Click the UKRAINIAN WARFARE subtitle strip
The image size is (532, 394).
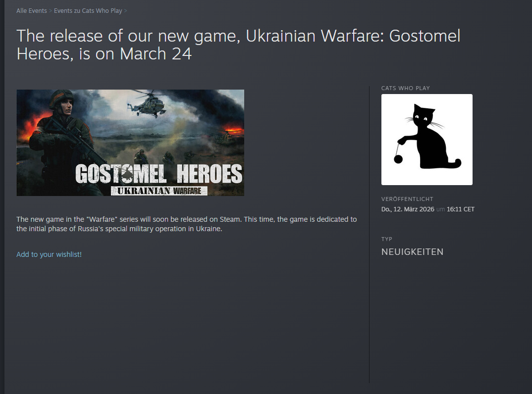coord(159,191)
